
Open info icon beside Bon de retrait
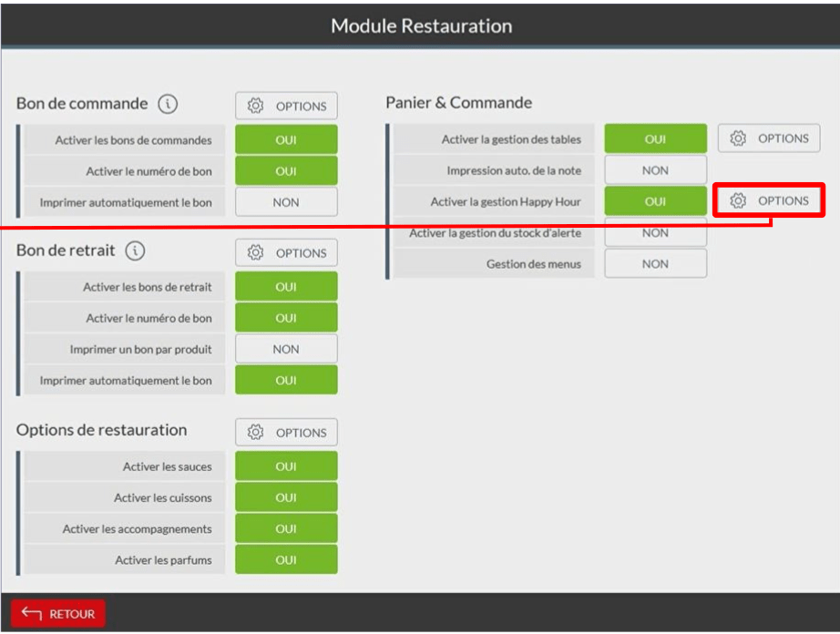point(135,251)
